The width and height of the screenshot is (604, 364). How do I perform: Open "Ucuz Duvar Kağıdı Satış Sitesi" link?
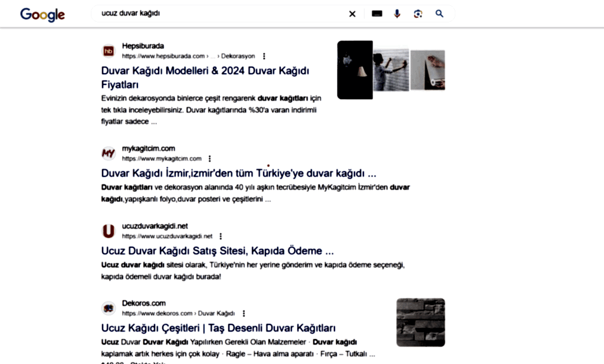tap(218, 251)
